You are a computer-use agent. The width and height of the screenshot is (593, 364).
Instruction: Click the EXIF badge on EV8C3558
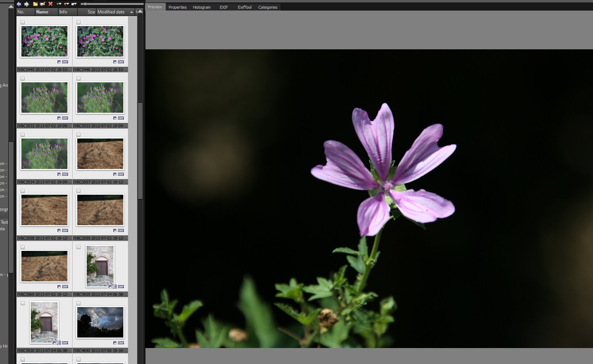coord(65,231)
